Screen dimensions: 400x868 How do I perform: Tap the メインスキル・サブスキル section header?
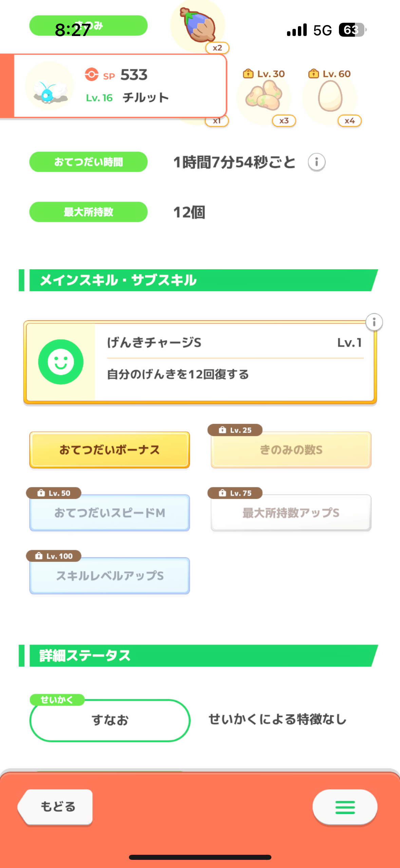(x=200, y=280)
